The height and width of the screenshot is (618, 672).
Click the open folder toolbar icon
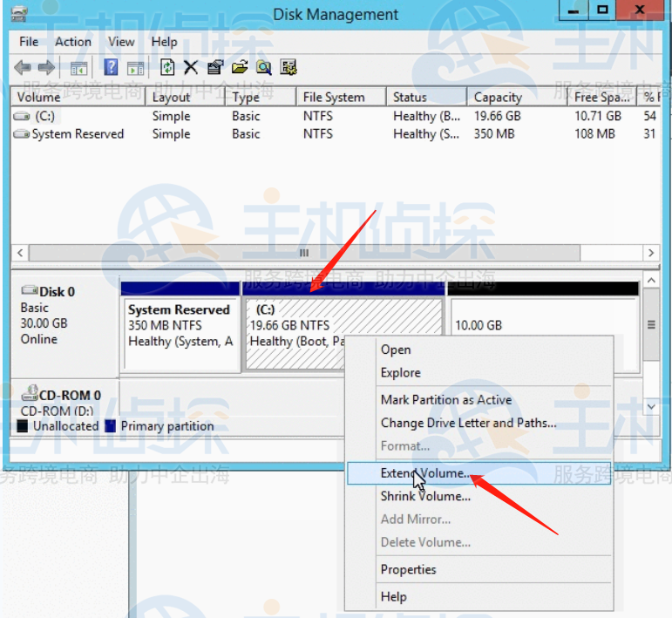[x=240, y=67]
